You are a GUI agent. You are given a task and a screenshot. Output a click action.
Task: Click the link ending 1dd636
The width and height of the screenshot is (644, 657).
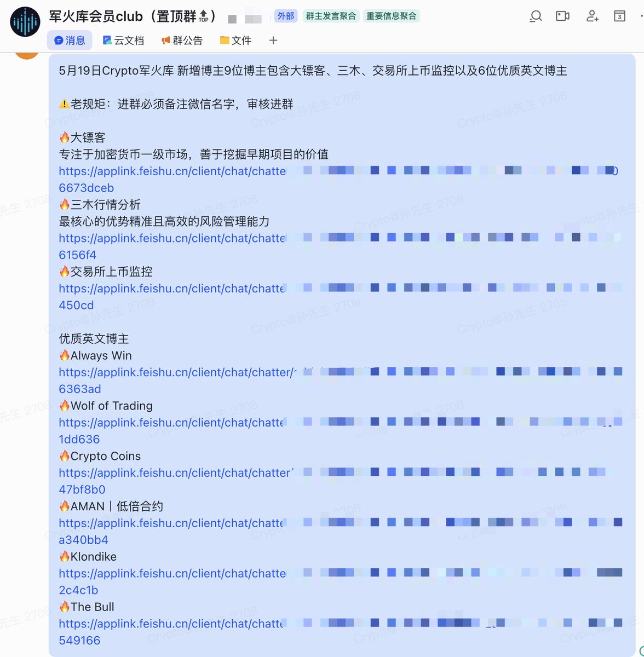[x=79, y=440]
